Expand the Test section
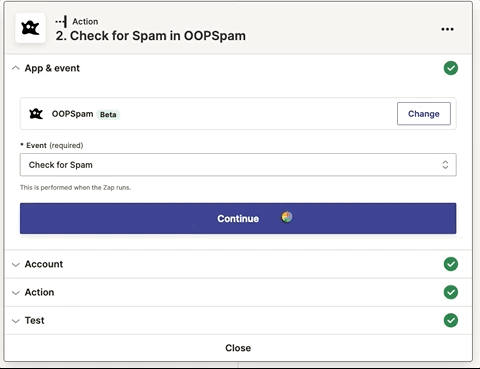 pos(16,321)
